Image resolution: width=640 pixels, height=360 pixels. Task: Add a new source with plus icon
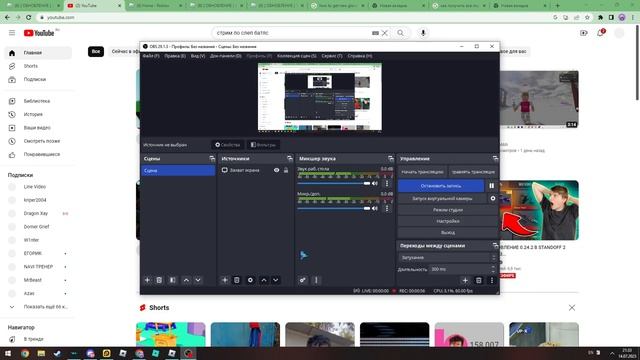(224, 280)
